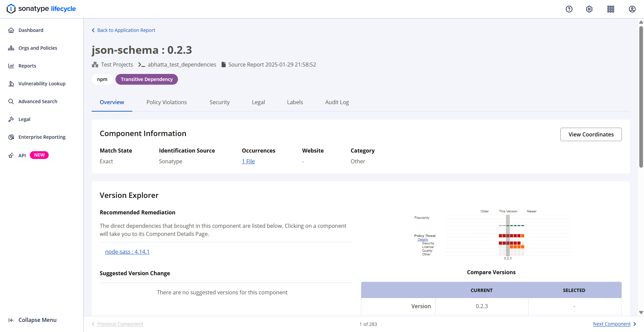644x332 pixels.
Task: Switch to the Policy Violations tab
Action: point(167,102)
